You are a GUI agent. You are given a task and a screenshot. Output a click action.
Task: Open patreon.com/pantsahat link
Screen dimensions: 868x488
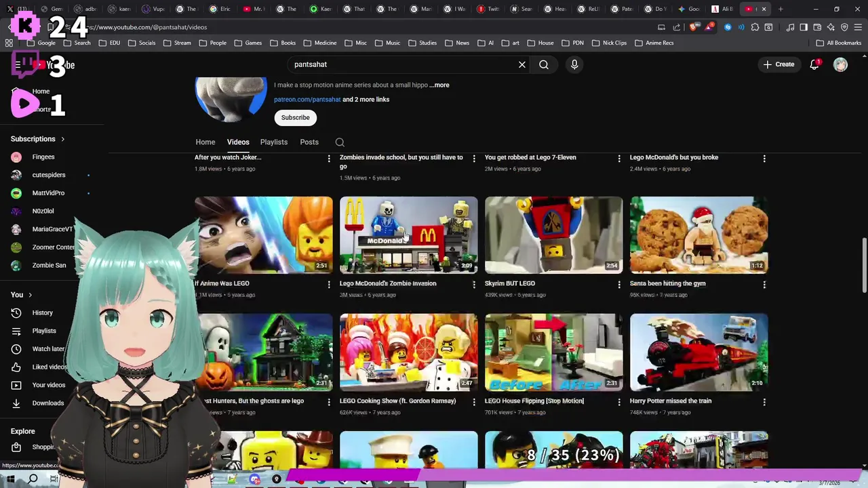point(307,99)
